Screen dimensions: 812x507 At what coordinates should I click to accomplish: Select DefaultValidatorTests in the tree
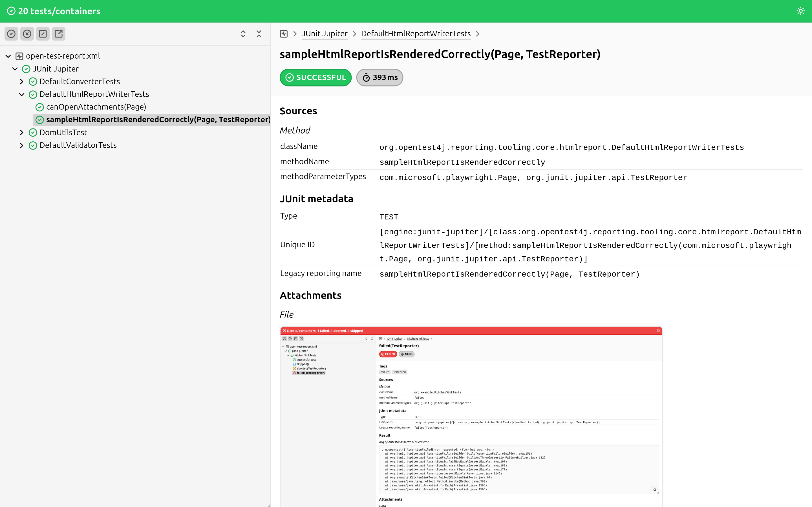(78, 145)
